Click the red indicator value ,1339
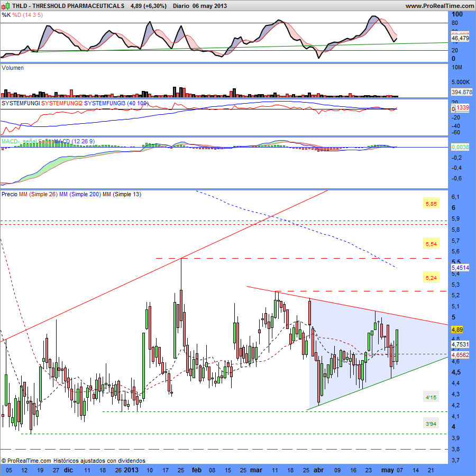 click(462, 107)
